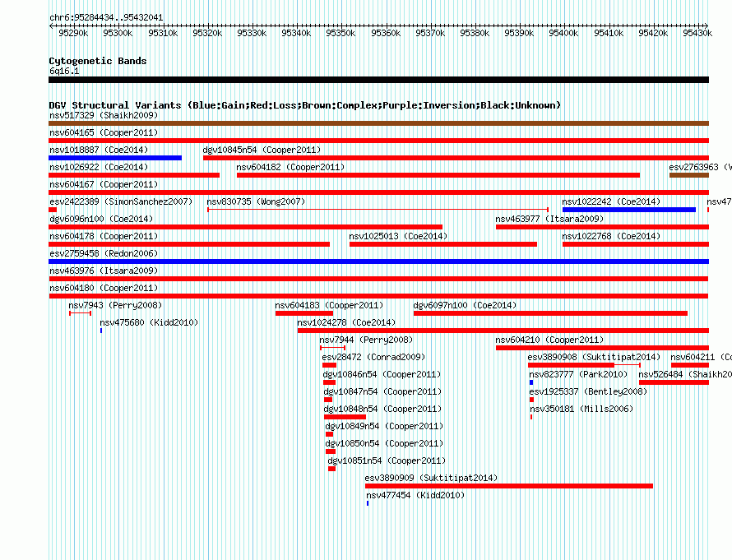Click the red dgv10848n54 loss bar
The width and height of the screenshot is (732, 560).
(x=345, y=417)
